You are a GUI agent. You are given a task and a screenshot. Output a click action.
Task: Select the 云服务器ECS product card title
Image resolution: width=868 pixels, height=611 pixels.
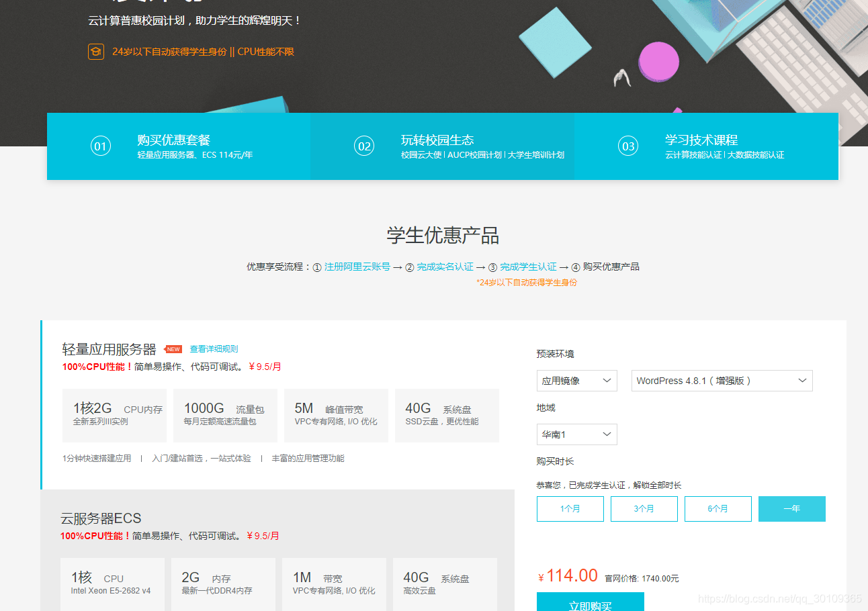click(101, 518)
